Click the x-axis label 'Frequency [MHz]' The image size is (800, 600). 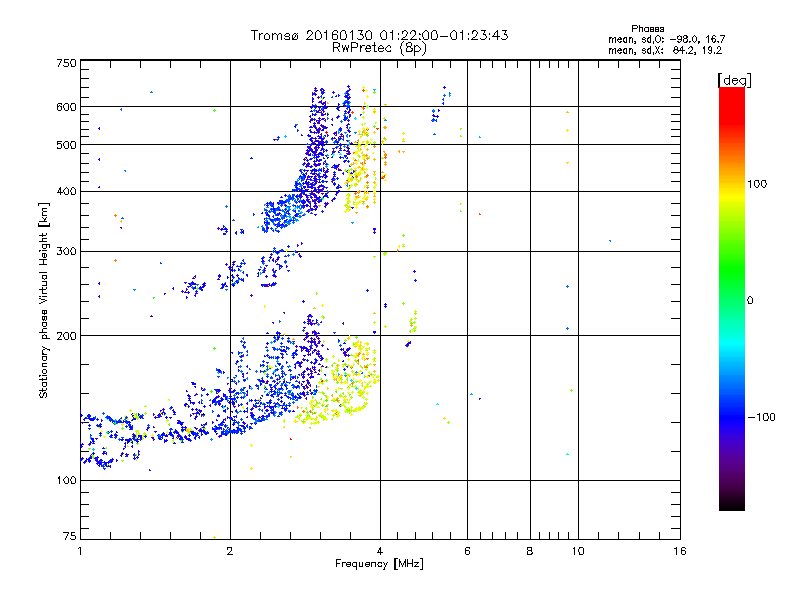[379, 564]
